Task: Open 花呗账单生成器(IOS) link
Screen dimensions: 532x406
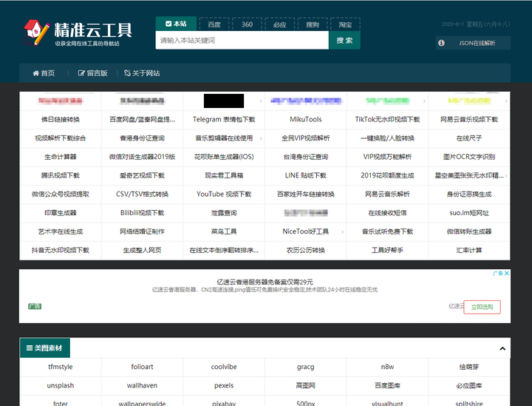Action: (x=224, y=157)
